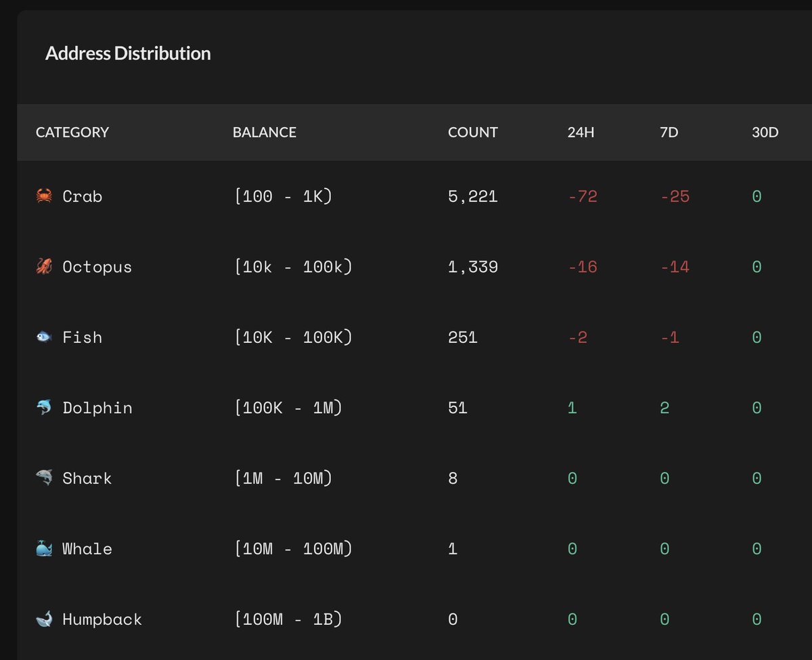Click balance range [10M - 100M)
Viewport: 812px width, 660px height.
tap(294, 548)
